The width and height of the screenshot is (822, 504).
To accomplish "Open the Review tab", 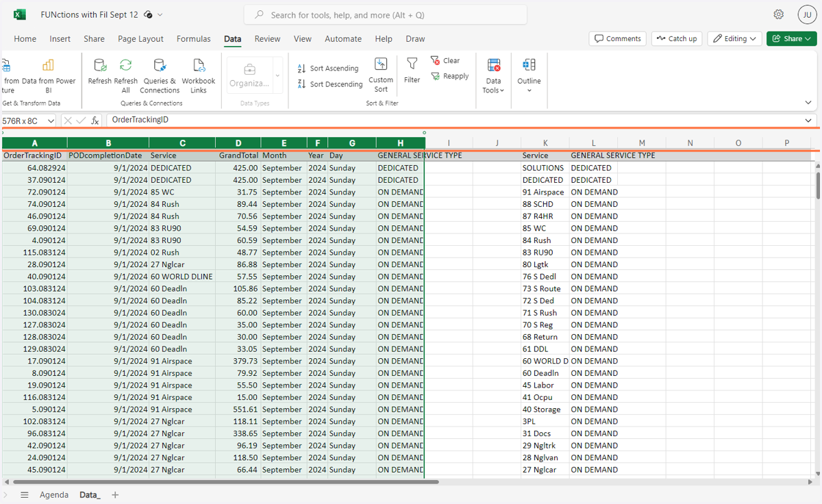I will click(267, 39).
